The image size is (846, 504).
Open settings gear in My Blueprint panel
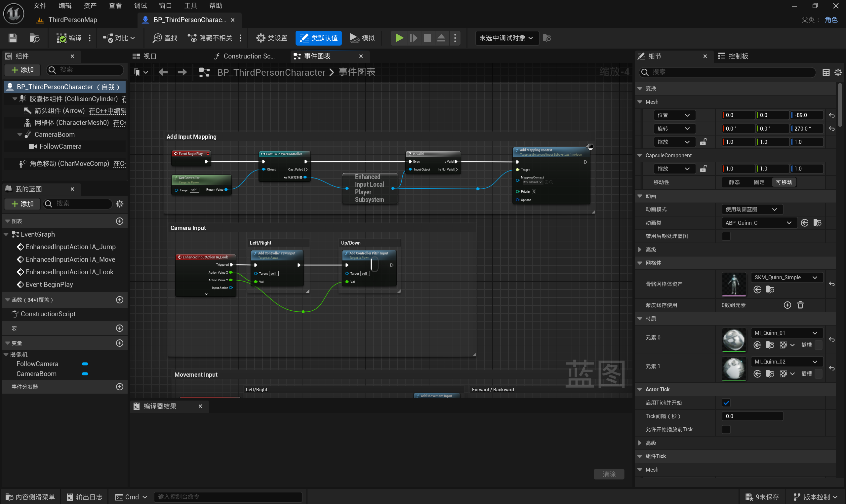(120, 204)
